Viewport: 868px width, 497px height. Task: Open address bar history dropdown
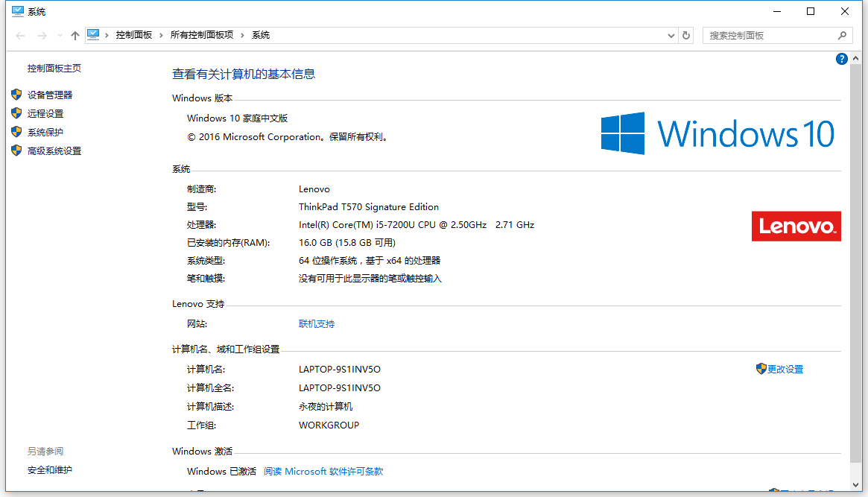click(x=671, y=36)
